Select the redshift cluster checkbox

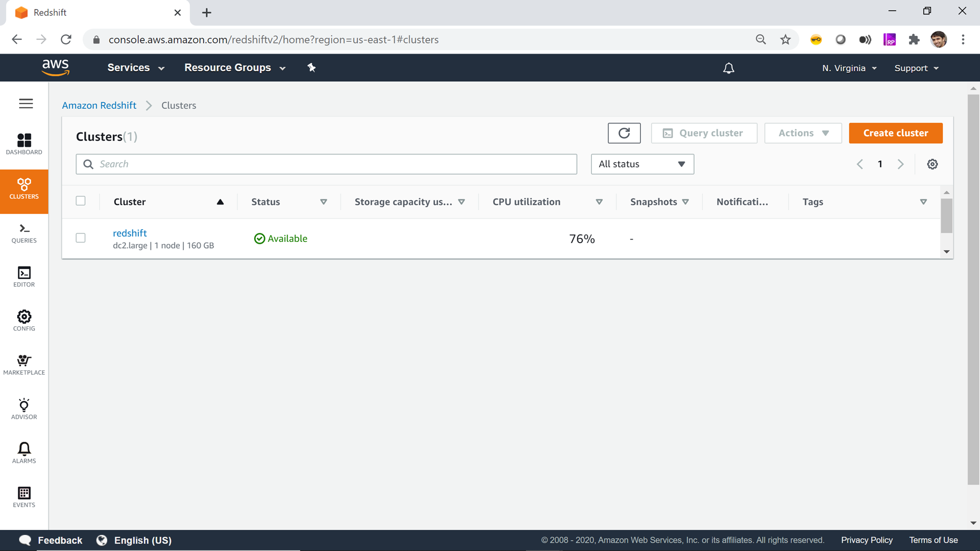(x=81, y=238)
